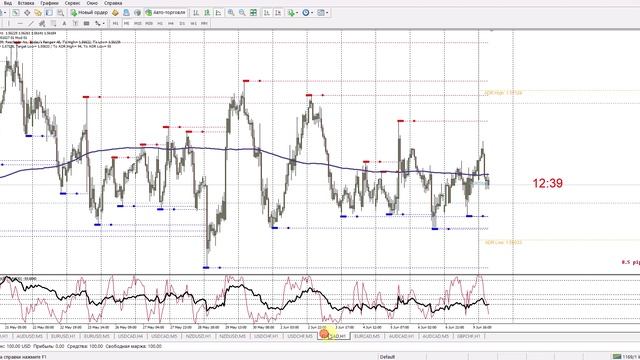
Task: Toggle chart shift icon
Action: coord(278,13)
